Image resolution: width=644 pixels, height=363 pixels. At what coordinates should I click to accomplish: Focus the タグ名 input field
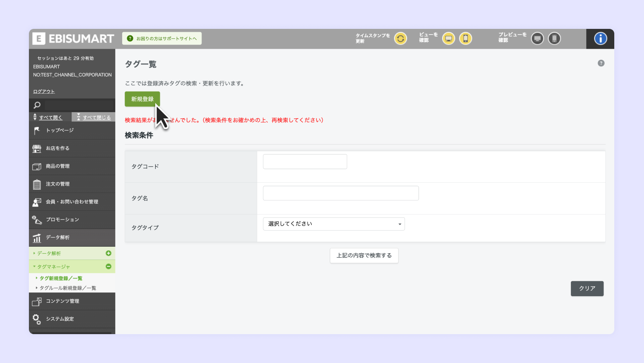341,193
